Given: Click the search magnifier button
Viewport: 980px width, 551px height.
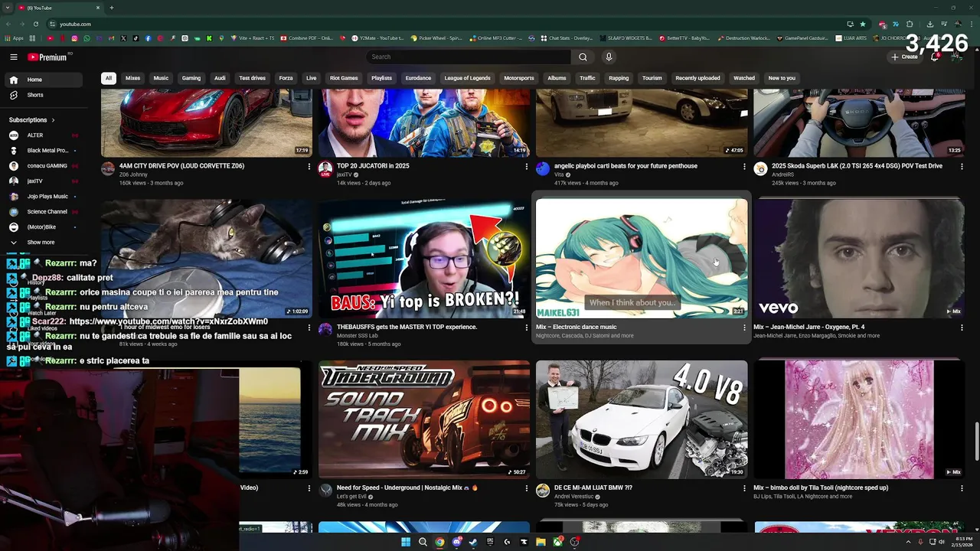Looking at the screenshot, I should coord(583,57).
